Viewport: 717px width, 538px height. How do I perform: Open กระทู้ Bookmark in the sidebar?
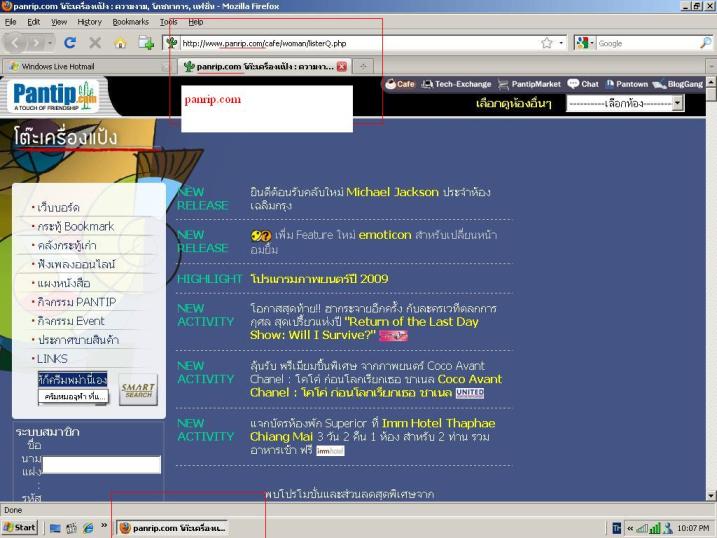pyautogui.click(x=75, y=227)
